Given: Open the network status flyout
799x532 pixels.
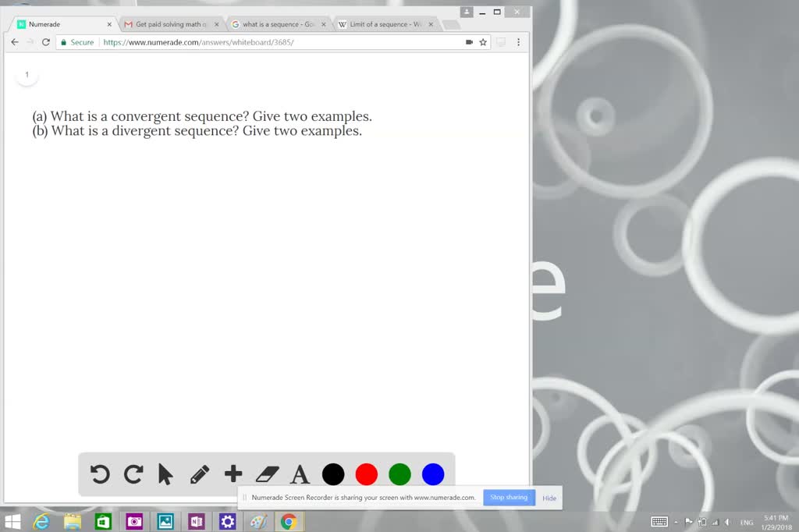Looking at the screenshot, I should pos(715,521).
